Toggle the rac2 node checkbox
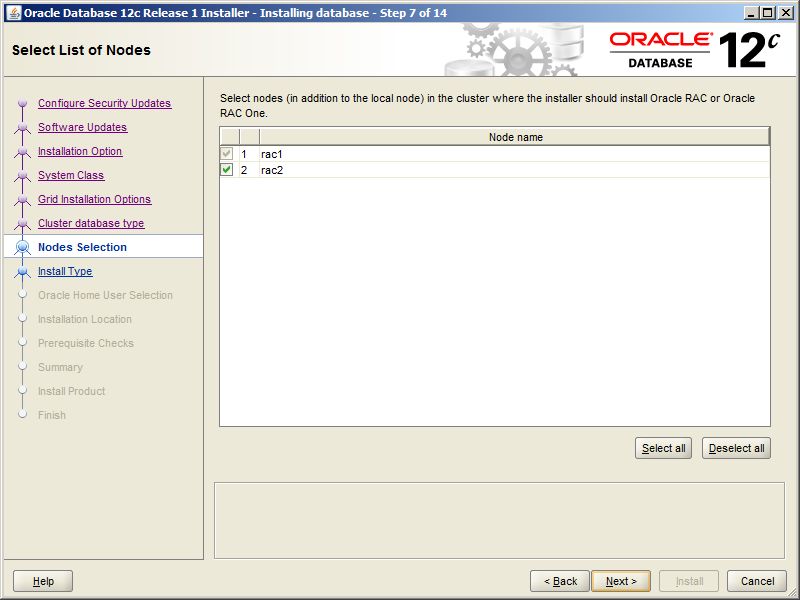This screenshot has height=600, width=800. pyautogui.click(x=227, y=169)
